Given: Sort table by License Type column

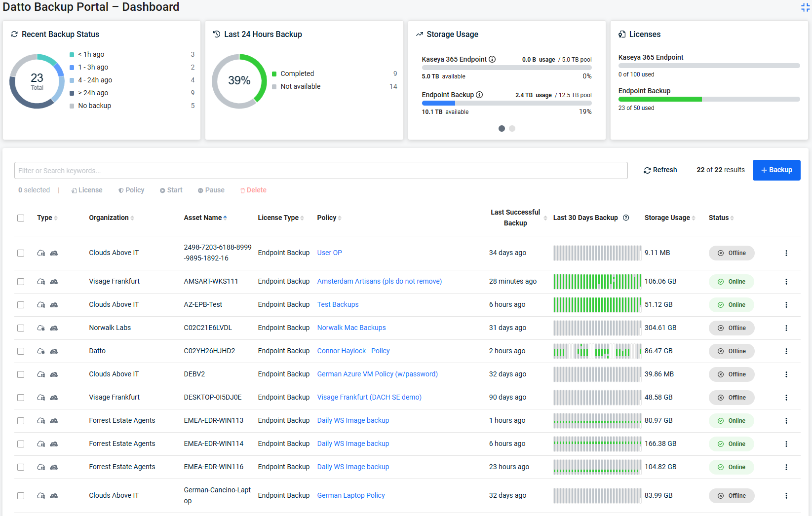Looking at the screenshot, I should point(281,218).
